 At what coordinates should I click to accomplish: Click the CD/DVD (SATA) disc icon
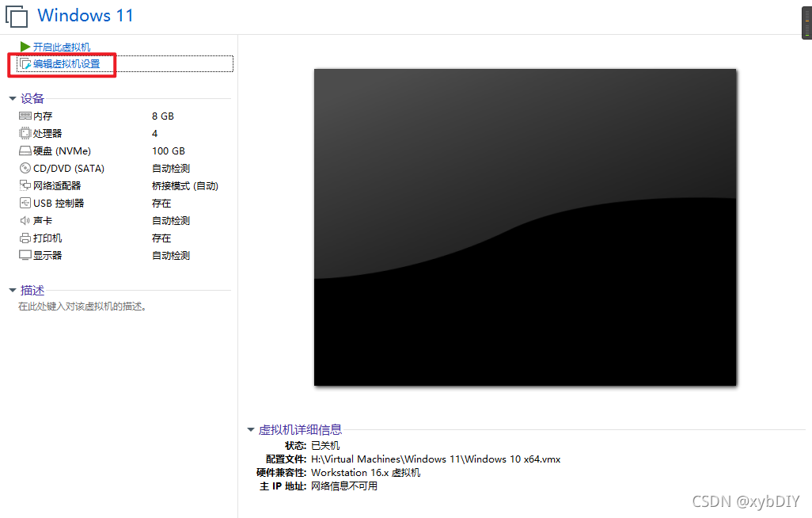pyautogui.click(x=25, y=168)
